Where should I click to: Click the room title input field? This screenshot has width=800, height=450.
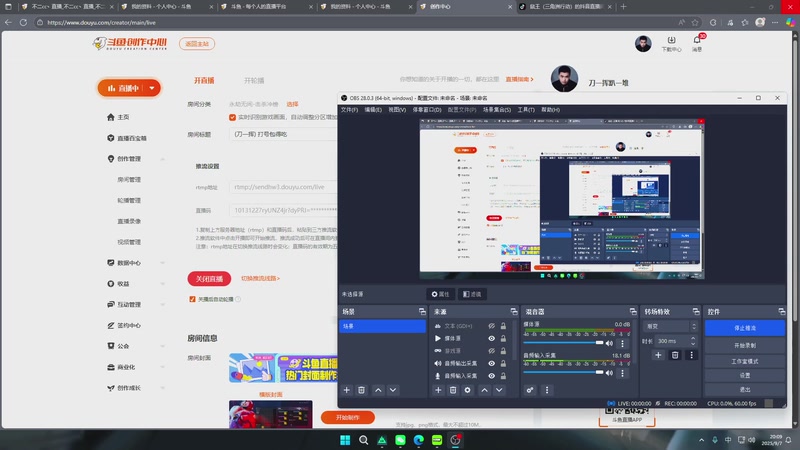click(283, 134)
